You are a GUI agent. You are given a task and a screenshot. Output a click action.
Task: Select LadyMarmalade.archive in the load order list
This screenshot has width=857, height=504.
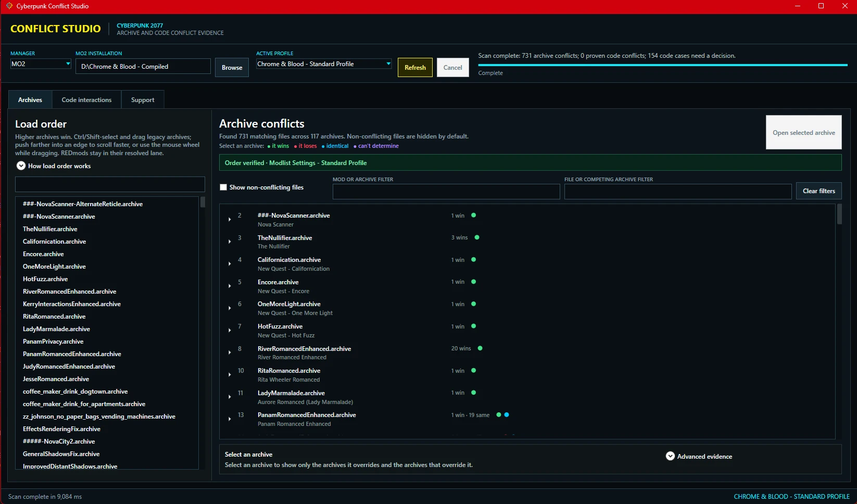(x=107, y=329)
